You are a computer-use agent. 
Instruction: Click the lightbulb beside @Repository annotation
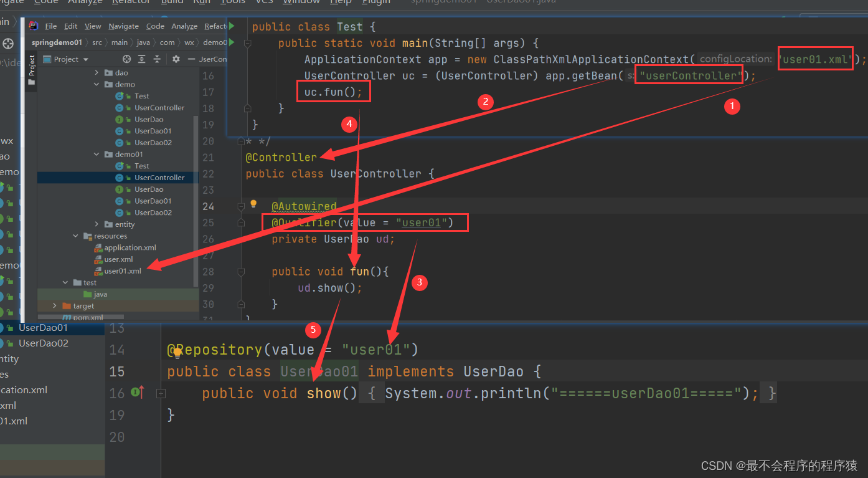[177, 353]
